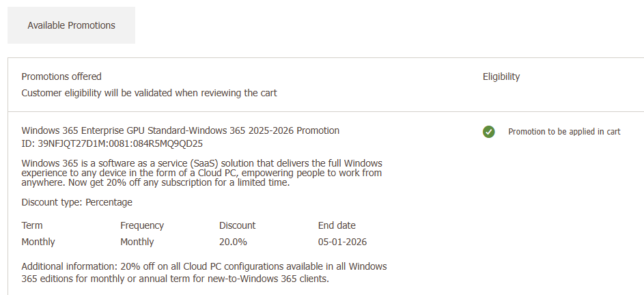Screen dimensions: 644x295
Task: Click the End date column label
Action: point(337,225)
